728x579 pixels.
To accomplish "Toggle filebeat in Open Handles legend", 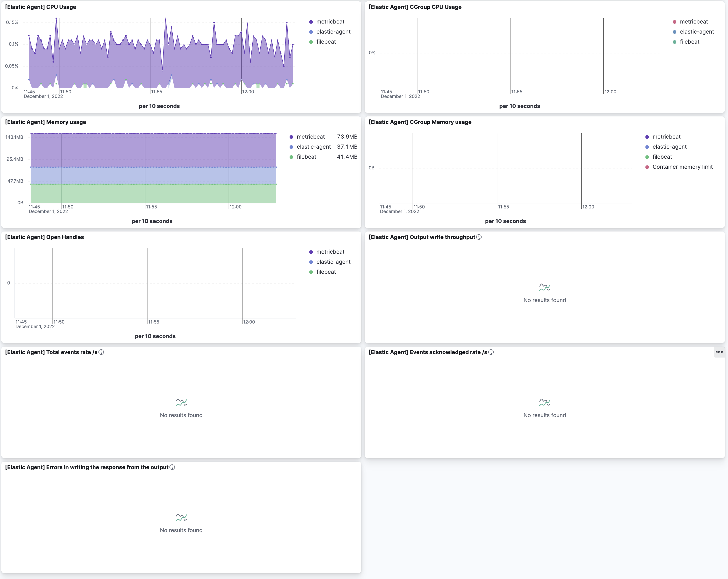I will pos(326,272).
